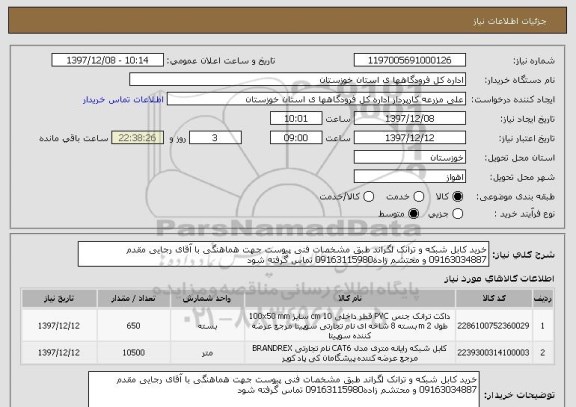This screenshot has height=407, width=576.
Task: Click the validity date field 1397/12/12
Action: pos(410,138)
